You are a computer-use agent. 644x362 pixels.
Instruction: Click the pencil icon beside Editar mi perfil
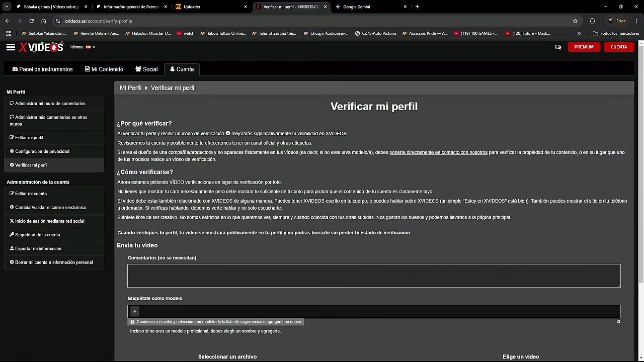(x=11, y=137)
